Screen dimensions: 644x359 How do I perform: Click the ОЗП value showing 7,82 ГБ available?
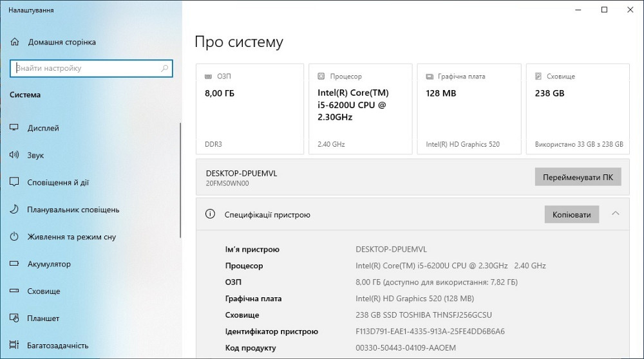pyautogui.click(x=436, y=282)
